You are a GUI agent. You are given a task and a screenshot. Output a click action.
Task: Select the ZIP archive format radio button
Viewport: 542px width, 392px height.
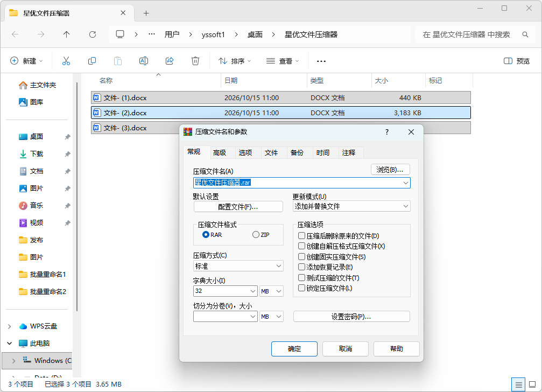(256, 235)
